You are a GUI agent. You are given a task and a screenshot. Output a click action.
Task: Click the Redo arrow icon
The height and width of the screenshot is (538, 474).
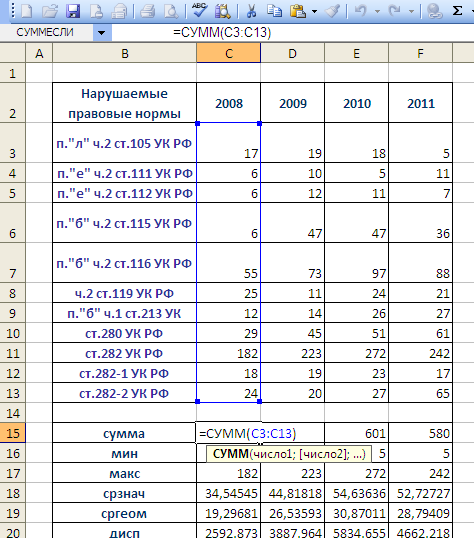pos(394,11)
